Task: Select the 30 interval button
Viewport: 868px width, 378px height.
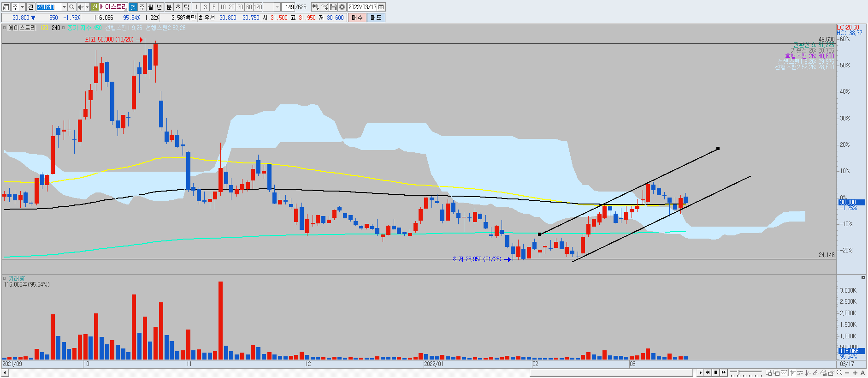Action: pos(240,7)
